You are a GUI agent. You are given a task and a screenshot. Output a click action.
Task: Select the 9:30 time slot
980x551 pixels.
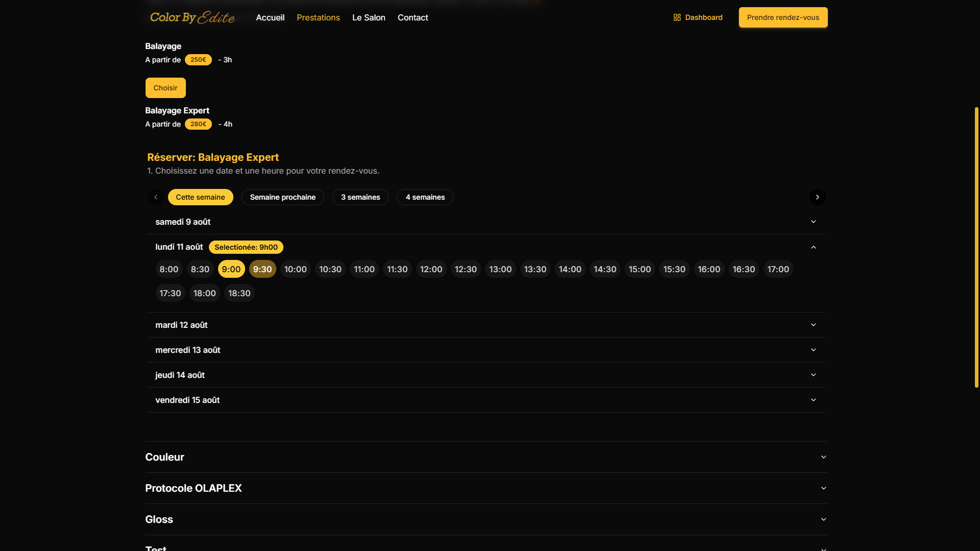(262, 269)
